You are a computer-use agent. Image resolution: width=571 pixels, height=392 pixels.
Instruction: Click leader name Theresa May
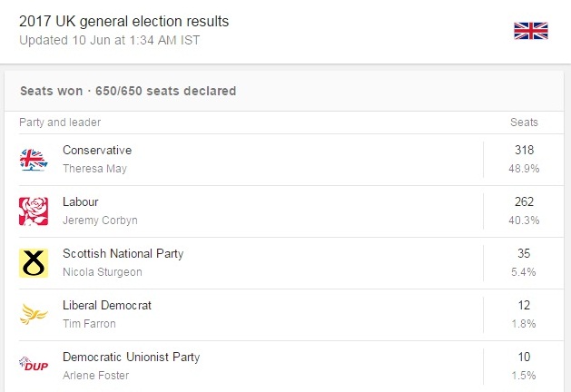coord(94,169)
